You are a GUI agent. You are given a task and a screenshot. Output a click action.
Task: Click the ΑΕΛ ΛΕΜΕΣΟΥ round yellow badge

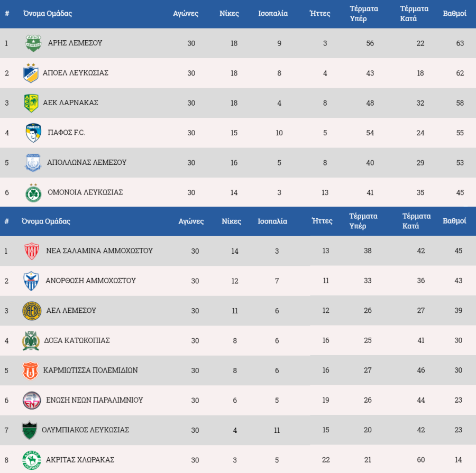click(x=32, y=311)
